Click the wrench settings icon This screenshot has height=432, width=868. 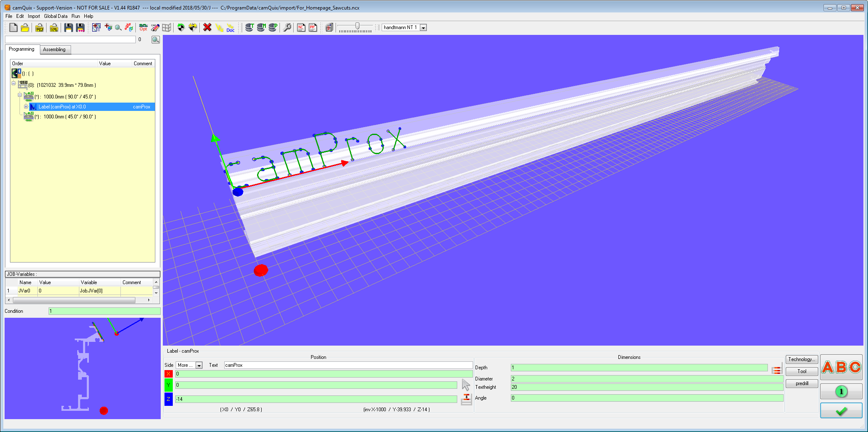click(x=287, y=27)
